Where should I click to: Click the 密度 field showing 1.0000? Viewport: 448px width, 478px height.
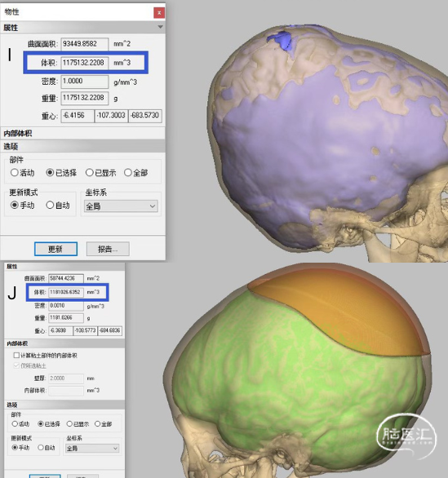(x=85, y=81)
